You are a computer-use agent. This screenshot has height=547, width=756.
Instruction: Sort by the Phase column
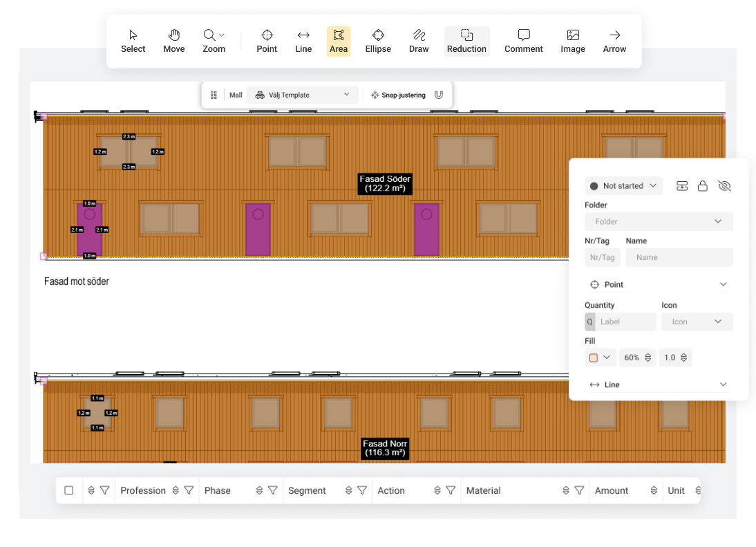(x=259, y=490)
